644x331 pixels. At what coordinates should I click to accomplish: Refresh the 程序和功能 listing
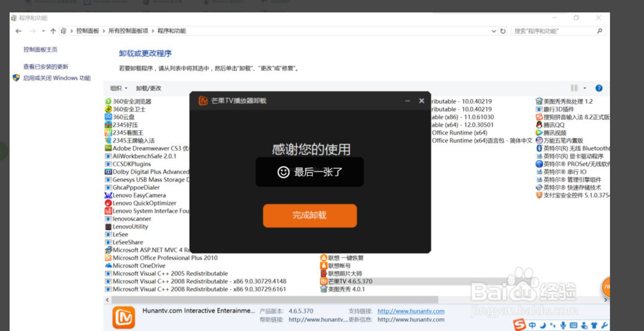pyautogui.click(x=503, y=31)
